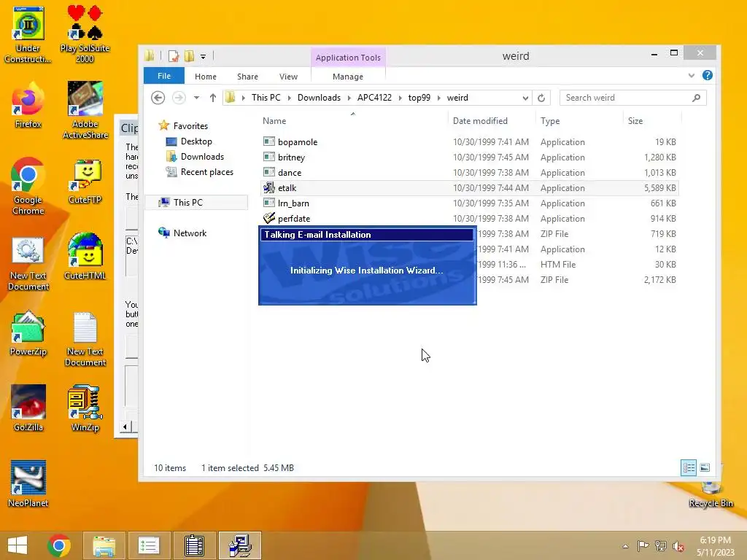The width and height of the screenshot is (747, 560).
Task: Open Customize Quick Access Toolbar dropdown
Action: point(203,57)
